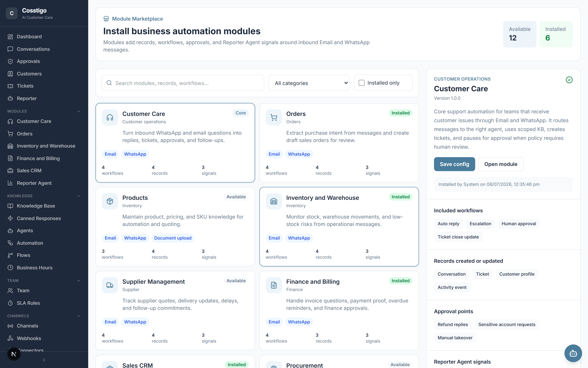
Task: Click the sidebar Finance and Billing document icon
Action: tap(10, 158)
